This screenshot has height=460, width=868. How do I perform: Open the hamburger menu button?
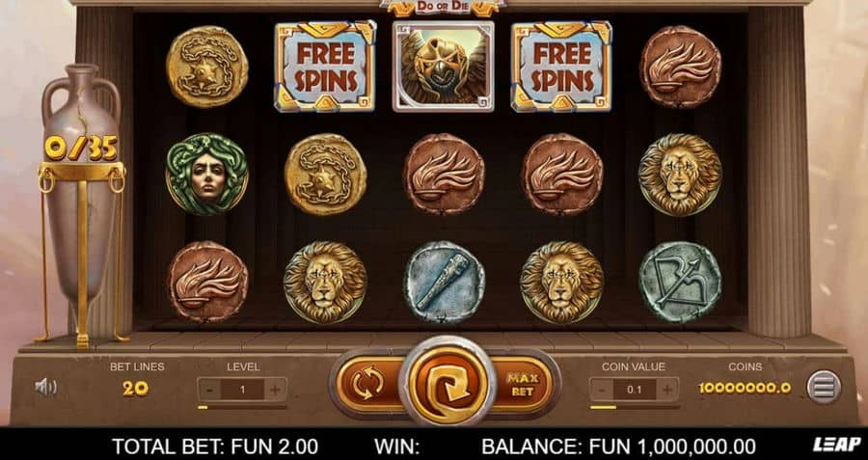(824, 387)
